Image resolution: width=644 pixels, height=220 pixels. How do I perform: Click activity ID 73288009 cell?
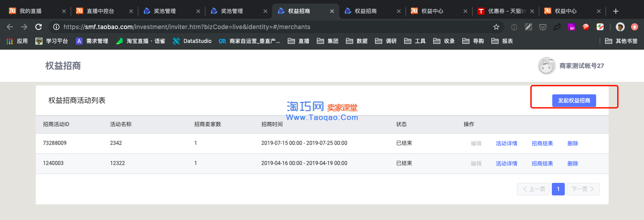(x=55, y=144)
